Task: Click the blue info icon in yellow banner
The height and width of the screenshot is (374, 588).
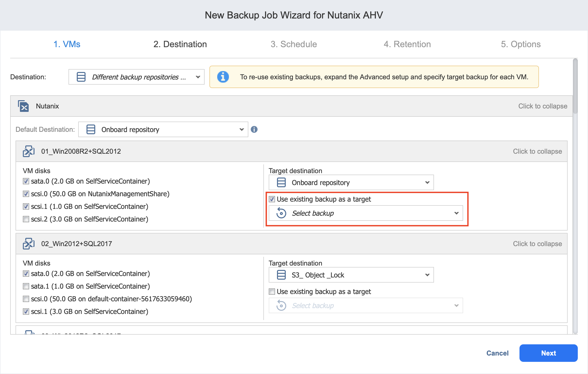Action: (x=223, y=77)
